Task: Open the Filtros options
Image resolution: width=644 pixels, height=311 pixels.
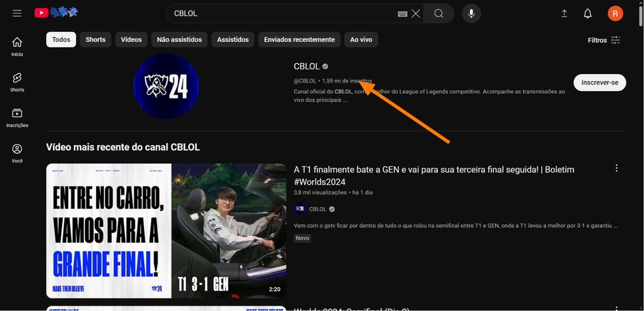Action: (x=603, y=40)
